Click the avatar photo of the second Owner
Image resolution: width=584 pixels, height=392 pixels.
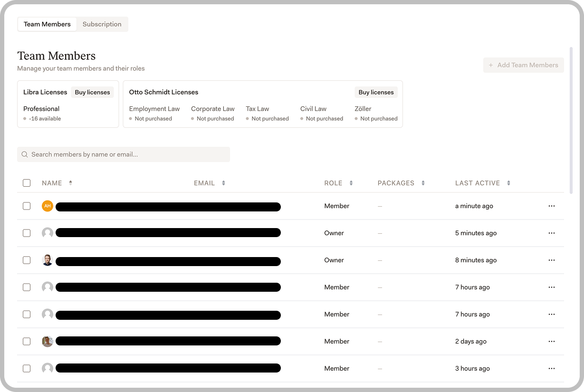click(x=48, y=260)
